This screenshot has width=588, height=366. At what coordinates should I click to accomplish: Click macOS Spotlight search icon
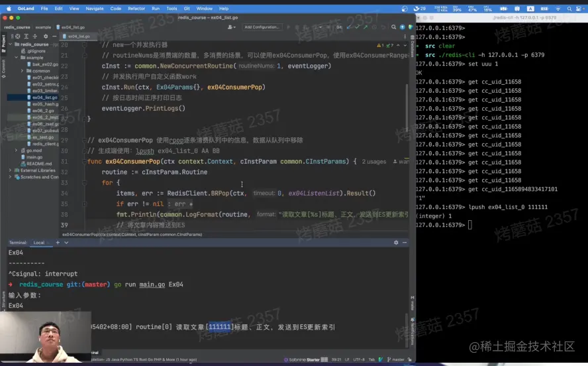coord(569,9)
